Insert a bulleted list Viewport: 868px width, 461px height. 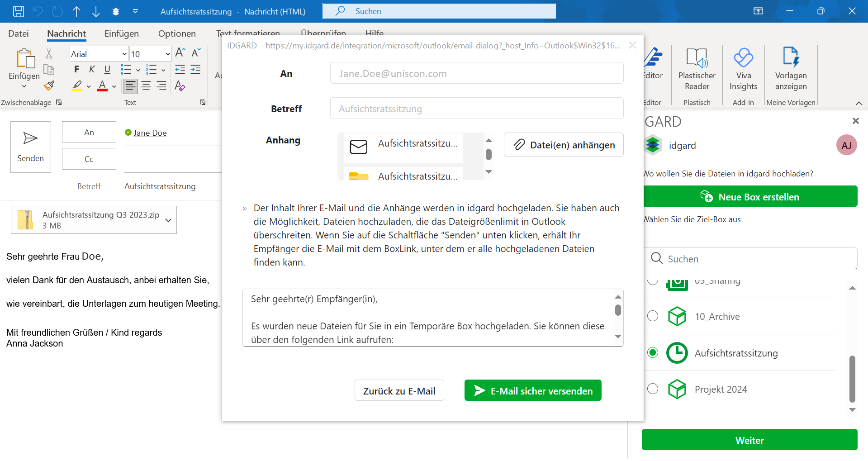pos(126,69)
